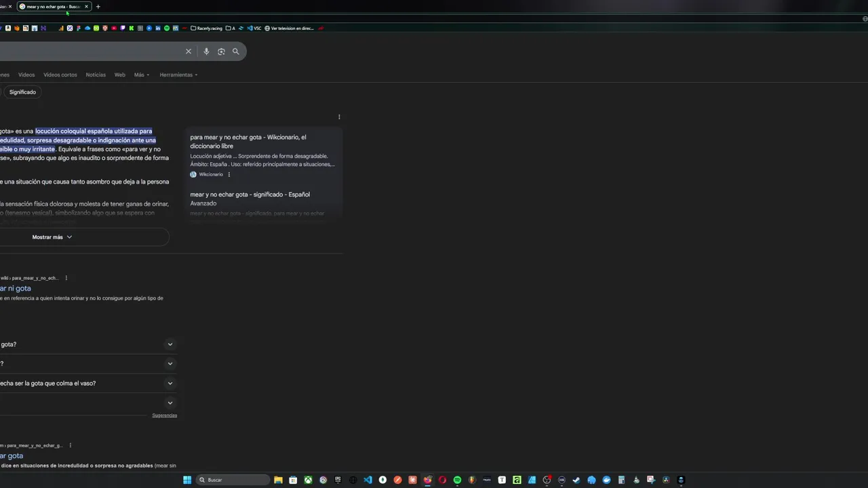Click the taskbar Buscar search box
868x488 pixels.
[x=233, y=480]
